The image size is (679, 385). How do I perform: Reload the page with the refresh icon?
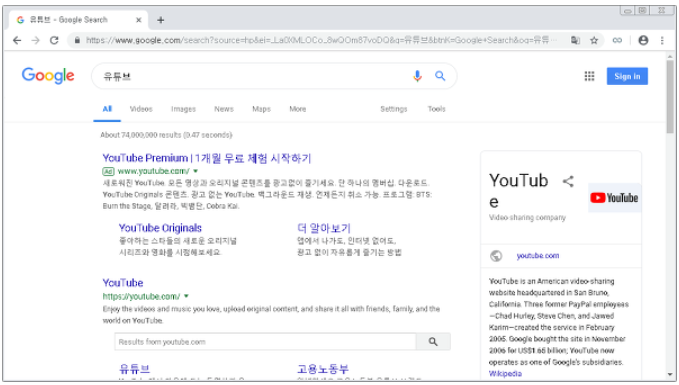pos(54,40)
